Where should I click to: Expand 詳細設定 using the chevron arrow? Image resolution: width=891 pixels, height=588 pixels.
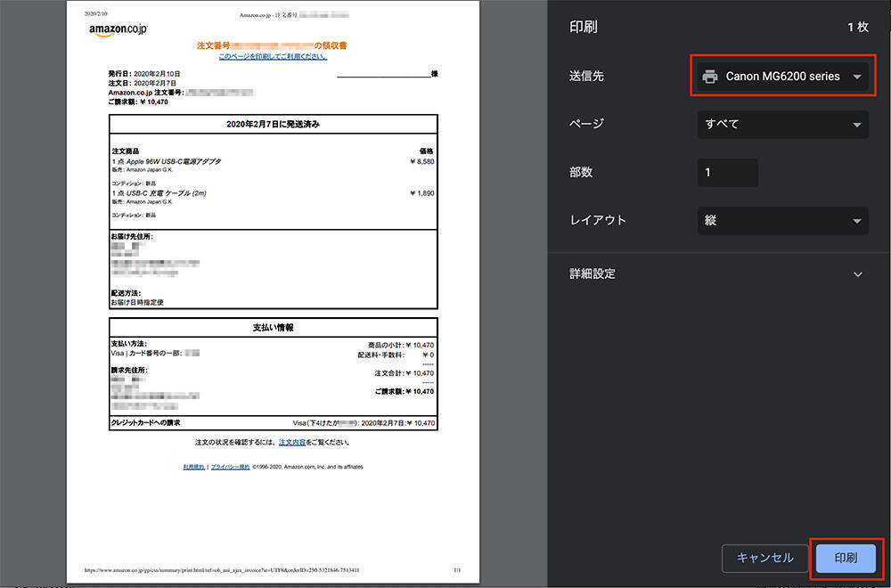point(857,274)
